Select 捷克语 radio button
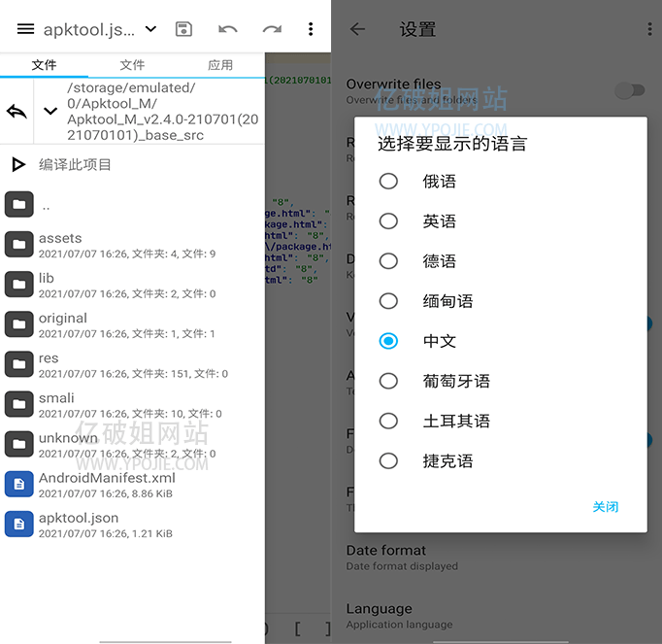The image size is (662, 644). (388, 460)
